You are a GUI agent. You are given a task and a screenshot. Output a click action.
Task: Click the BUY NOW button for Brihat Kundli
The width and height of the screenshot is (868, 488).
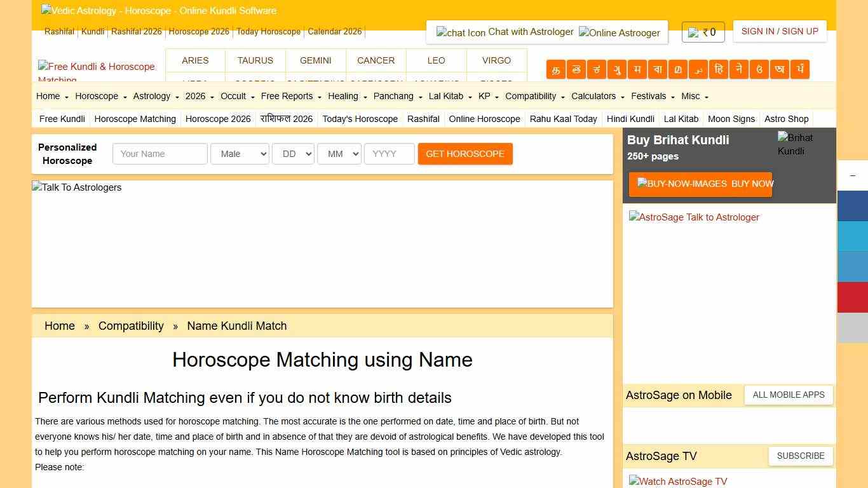click(x=700, y=184)
